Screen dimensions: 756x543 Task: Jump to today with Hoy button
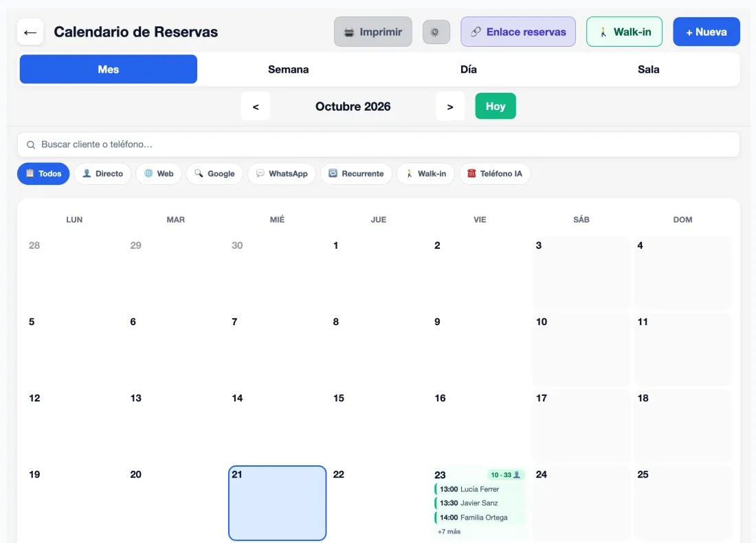coord(495,106)
